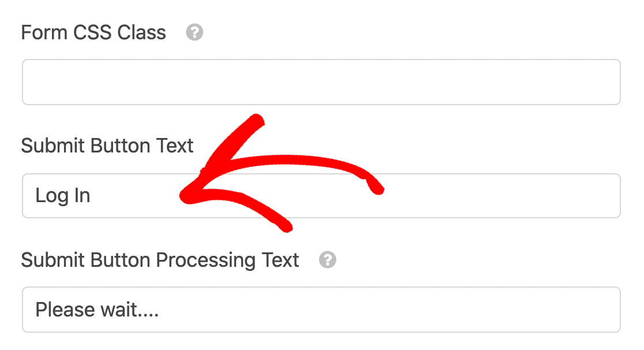644x350 pixels.
Task: Place cursor after "Please wait...." text
Action: coord(160,310)
